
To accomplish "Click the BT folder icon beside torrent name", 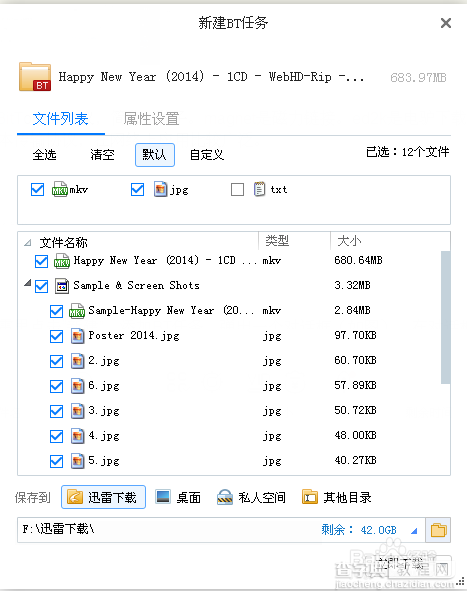I will click(35, 77).
